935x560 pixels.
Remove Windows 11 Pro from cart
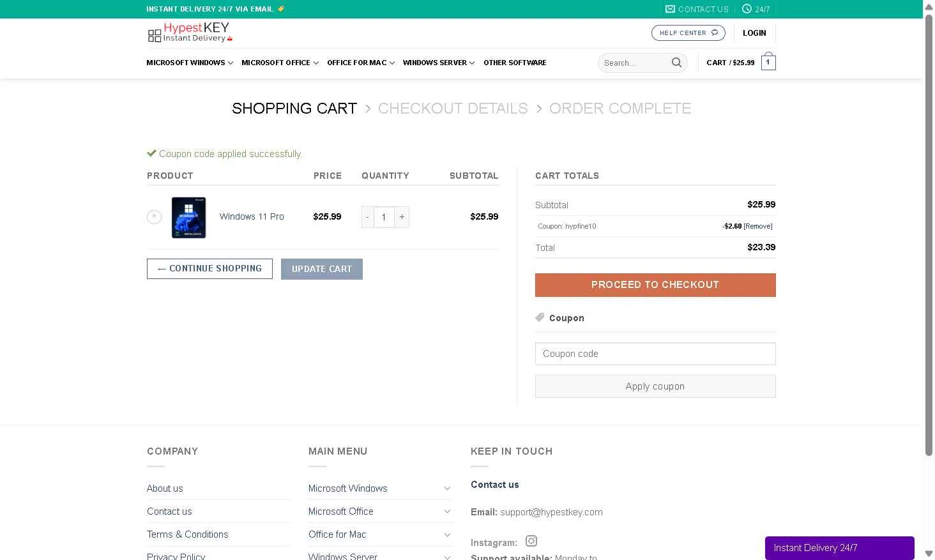click(x=154, y=217)
